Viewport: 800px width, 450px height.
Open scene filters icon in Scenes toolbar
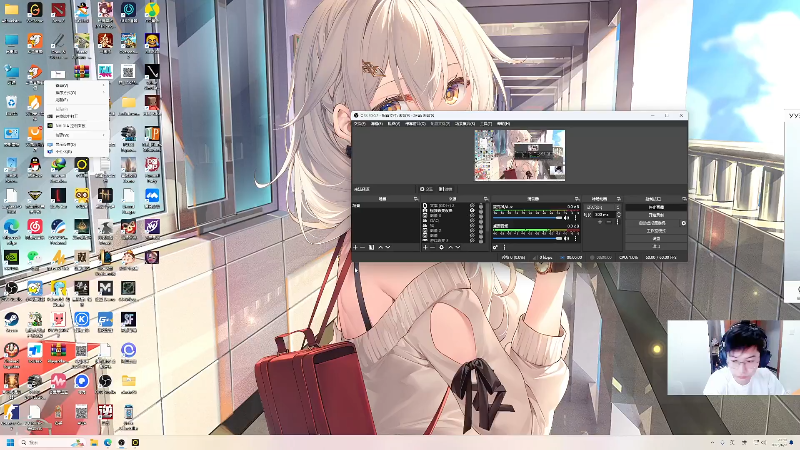pos(371,247)
